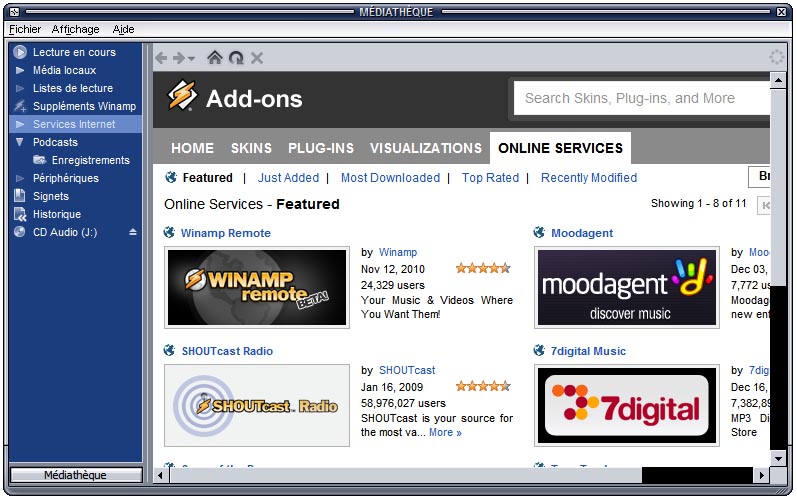Viewport: 797px width, 502px height.
Task: Click the Most Downloaded filter link
Action: [x=390, y=178]
